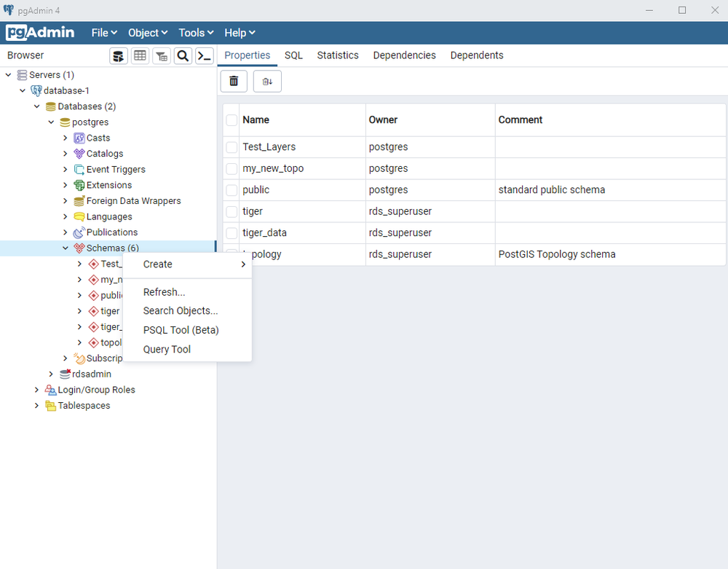The width and height of the screenshot is (728, 569).
Task: Open the Object menu
Action: tap(148, 33)
